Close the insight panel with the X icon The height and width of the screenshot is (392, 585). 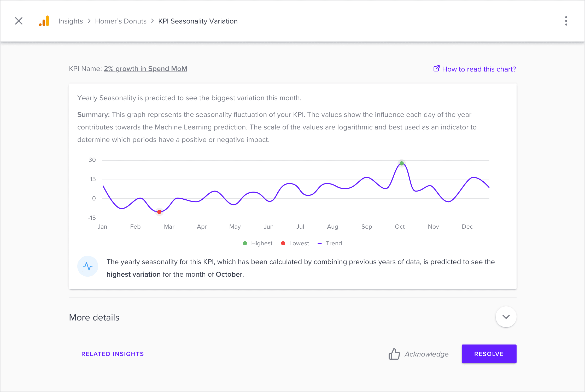[19, 21]
